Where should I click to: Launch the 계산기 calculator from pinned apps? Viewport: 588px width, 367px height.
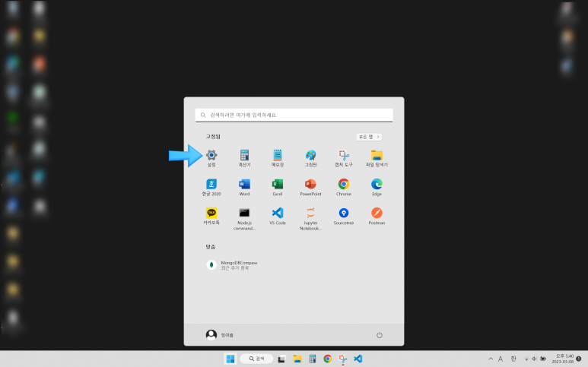(244, 158)
